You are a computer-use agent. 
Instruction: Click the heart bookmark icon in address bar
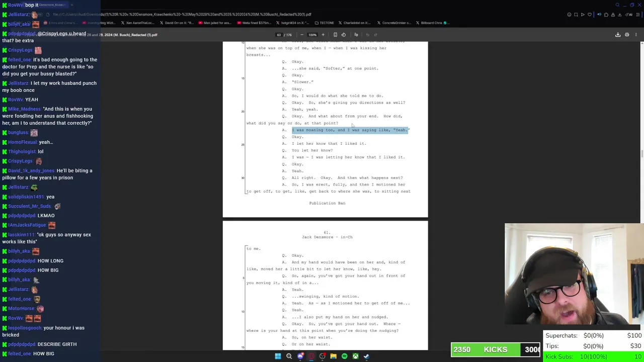tap(590, 15)
